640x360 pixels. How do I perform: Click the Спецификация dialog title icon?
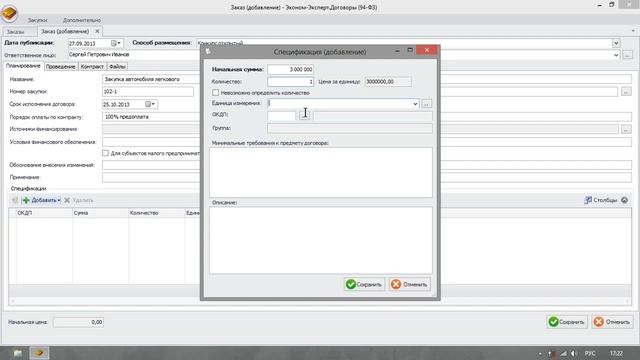click(x=208, y=51)
